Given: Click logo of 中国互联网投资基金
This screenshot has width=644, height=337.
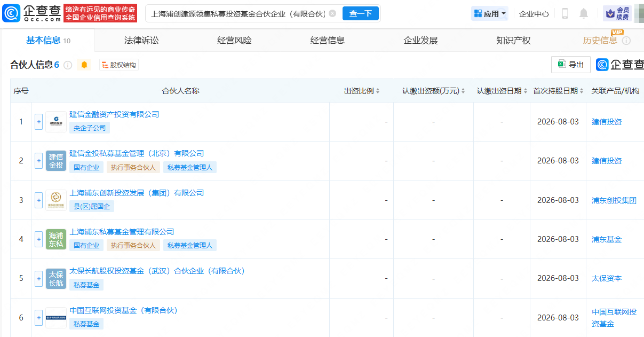Looking at the screenshot, I should click(x=56, y=318).
